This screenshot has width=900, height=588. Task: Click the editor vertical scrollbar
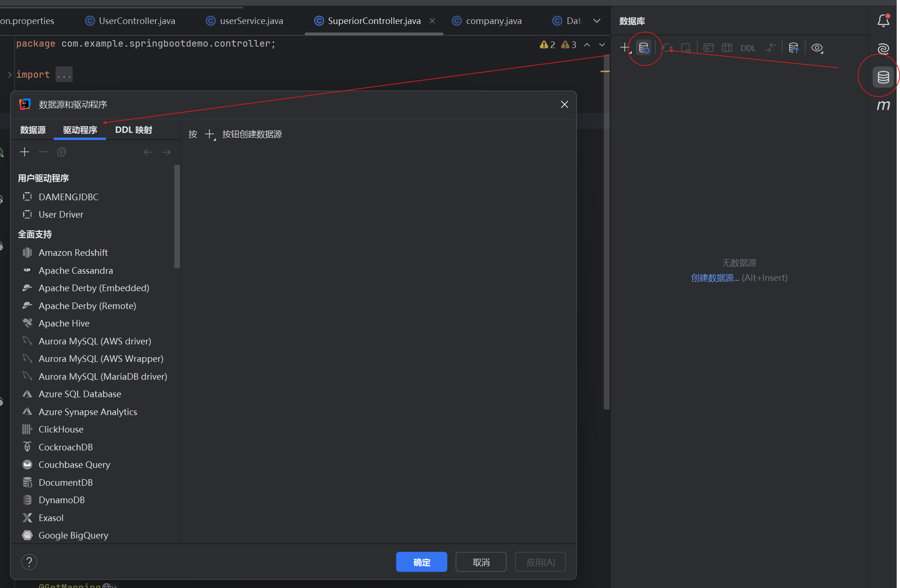pos(606,233)
